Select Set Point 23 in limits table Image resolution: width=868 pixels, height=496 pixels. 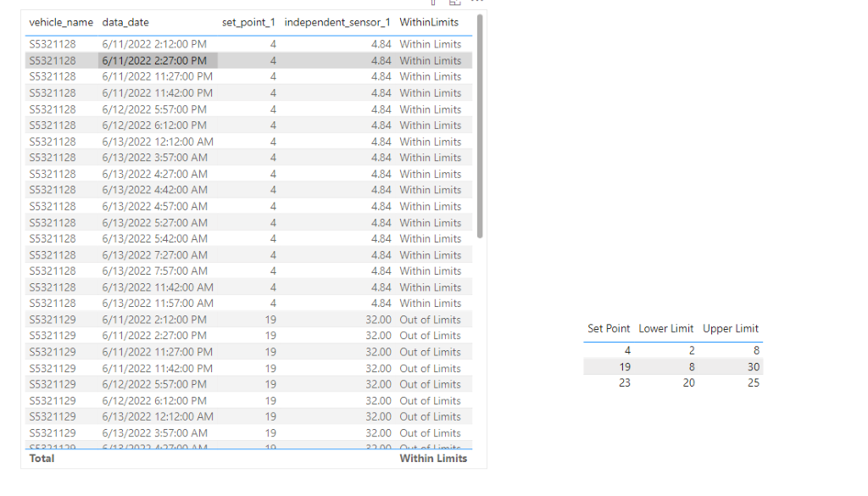(x=625, y=383)
